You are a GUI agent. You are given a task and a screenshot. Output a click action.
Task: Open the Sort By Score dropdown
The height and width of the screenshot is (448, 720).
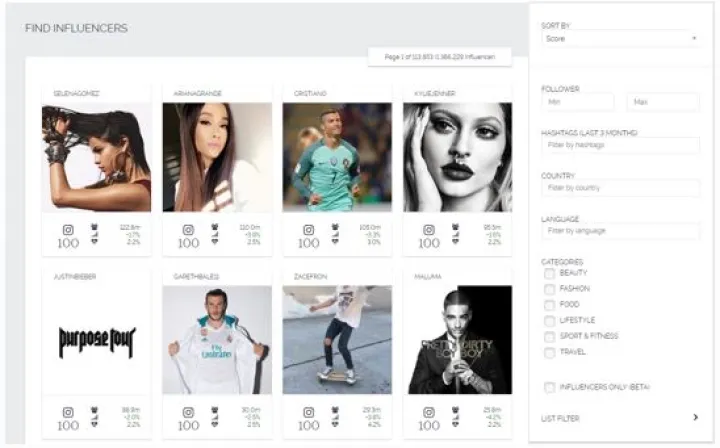[619, 39]
